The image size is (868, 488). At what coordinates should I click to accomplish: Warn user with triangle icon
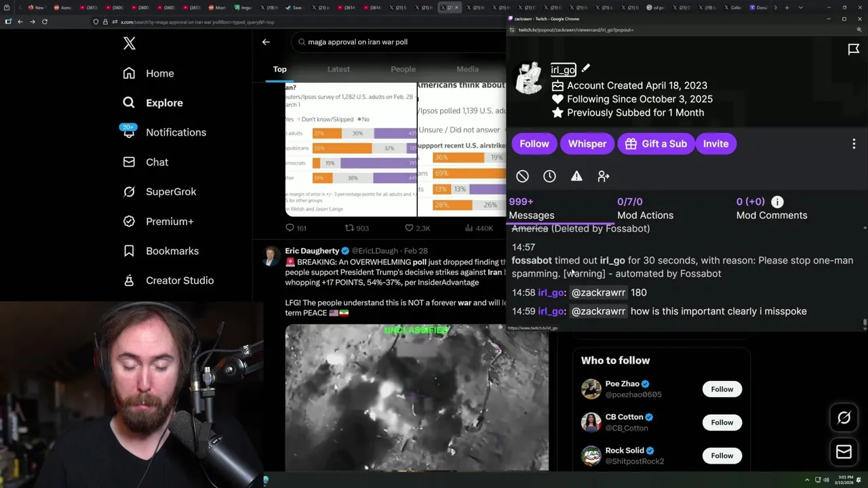click(x=576, y=176)
